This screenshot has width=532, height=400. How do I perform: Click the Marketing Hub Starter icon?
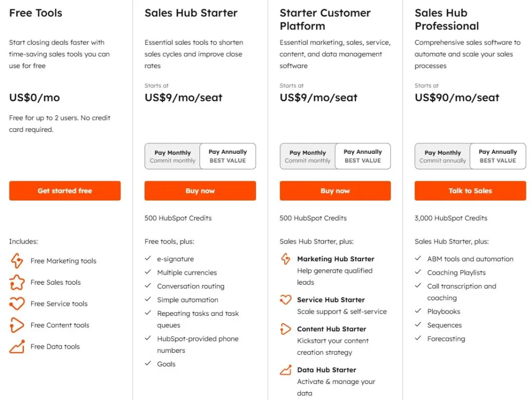pyautogui.click(x=286, y=259)
